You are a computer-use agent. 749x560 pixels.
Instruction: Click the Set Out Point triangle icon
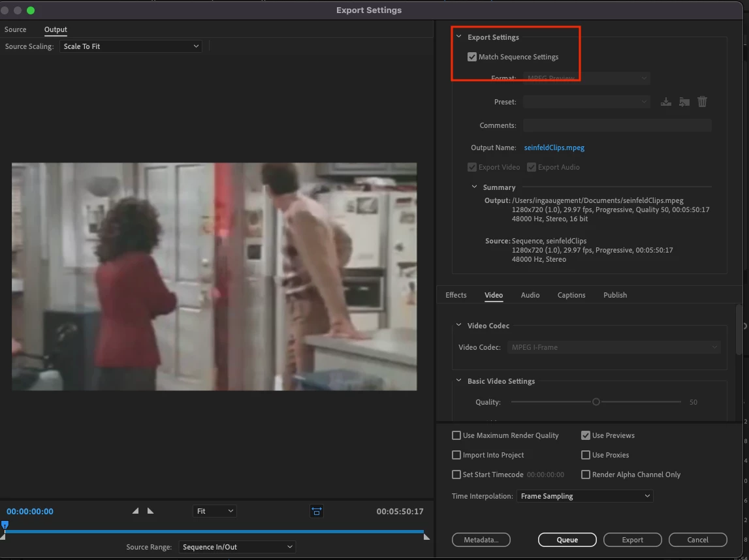(150, 511)
